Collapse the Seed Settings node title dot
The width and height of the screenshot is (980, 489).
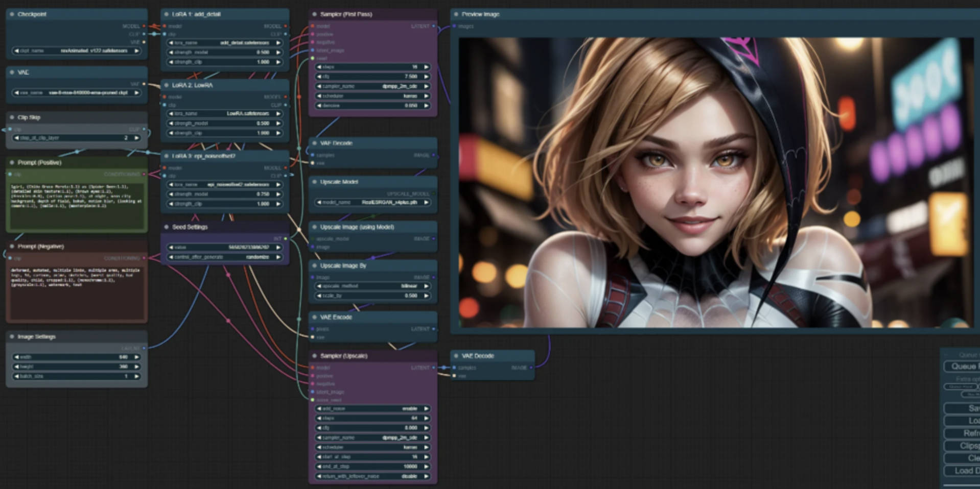tap(166, 227)
